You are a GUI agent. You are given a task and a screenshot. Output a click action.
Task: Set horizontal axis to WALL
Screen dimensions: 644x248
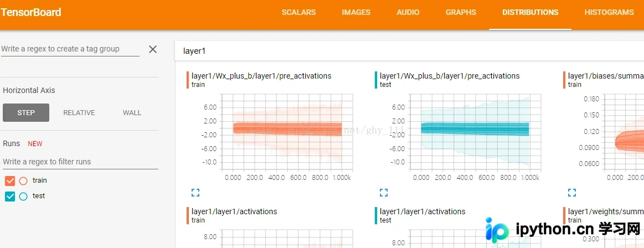point(132,112)
